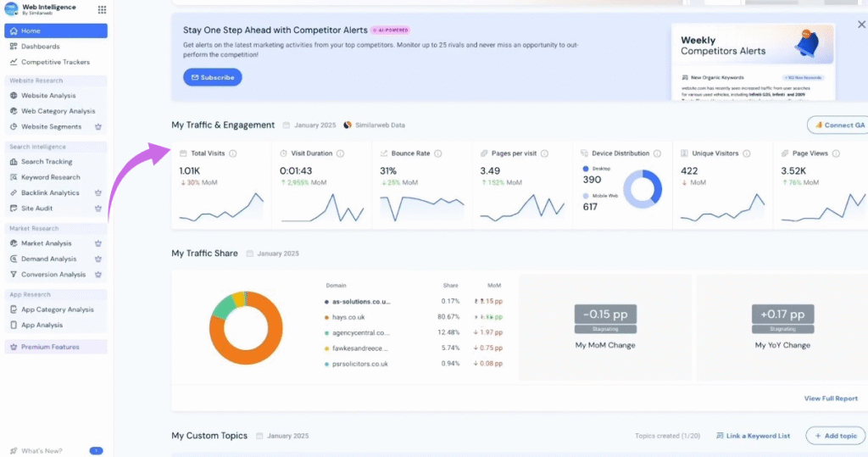This screenshot has width=868, height=457.
Task: Click the info icon next to Pages per visit
Action: click(x=544, y=153)
